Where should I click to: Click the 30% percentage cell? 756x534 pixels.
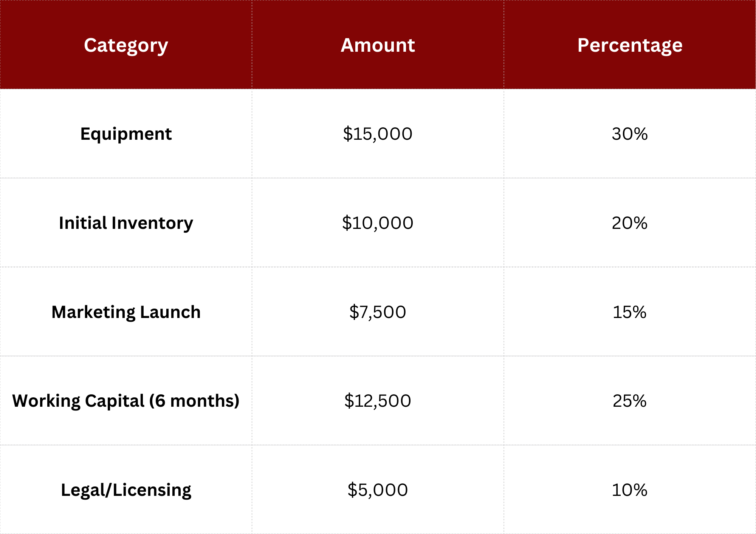(x=630, y=134)
